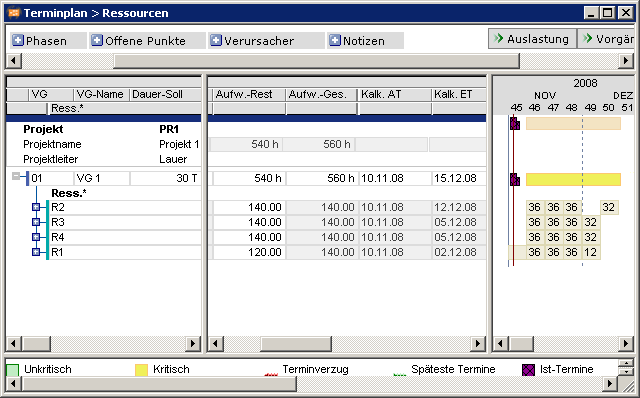The image size is (640, 398).
Task: Expand the Offene Punkte section plus icon
Action: coord(97,40)
